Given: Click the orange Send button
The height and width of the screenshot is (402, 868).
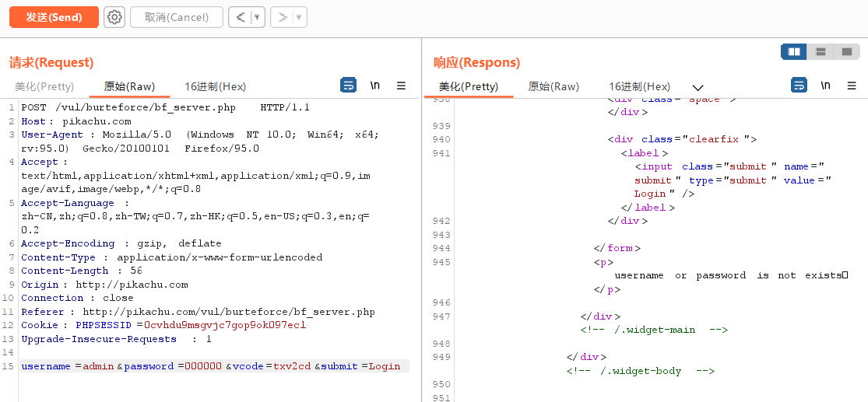Looking at the screenshot, I should [54, 17].
